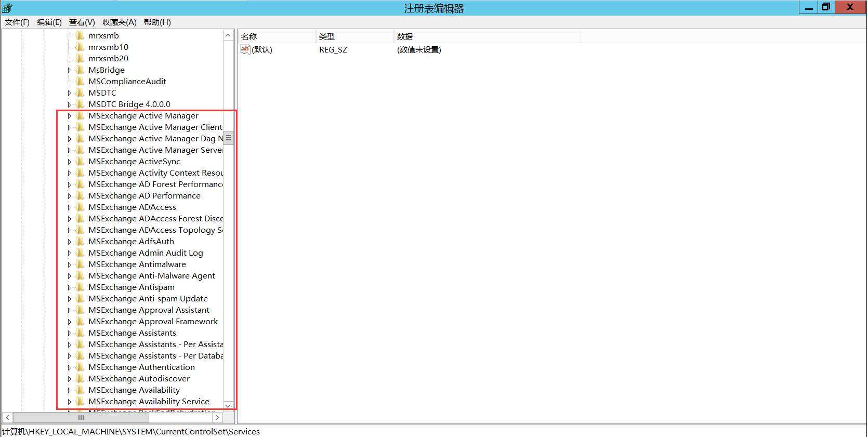
Task: Sort values by the 名称 column header
Action: [277, 36]
